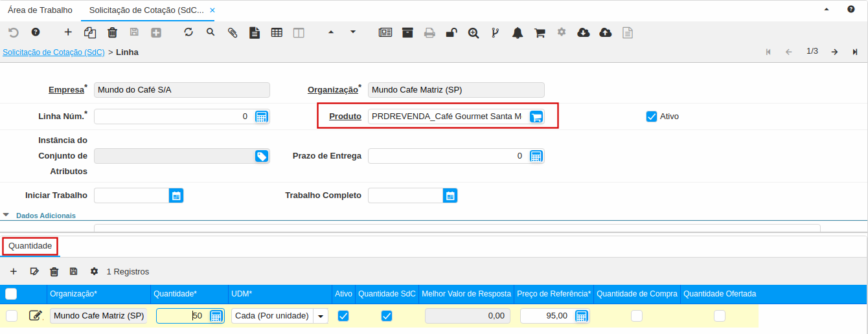
Task: Check the Quantidade de Compra box
Action: tap(637, 316)
